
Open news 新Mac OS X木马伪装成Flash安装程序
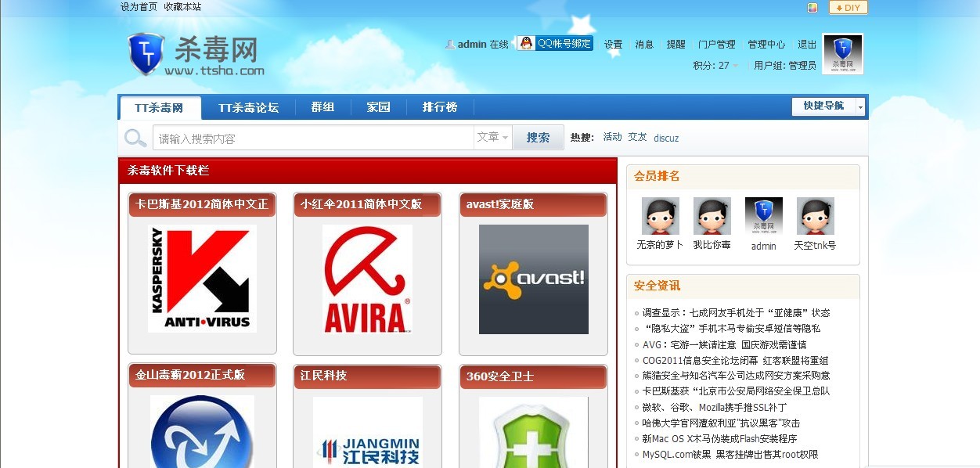[719, 438]
